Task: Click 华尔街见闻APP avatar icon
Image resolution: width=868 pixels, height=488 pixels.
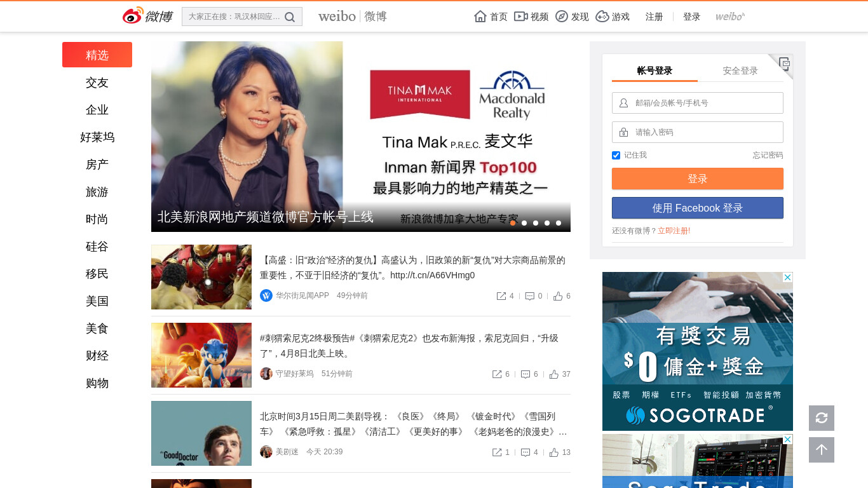Action: tap(266, 295)
